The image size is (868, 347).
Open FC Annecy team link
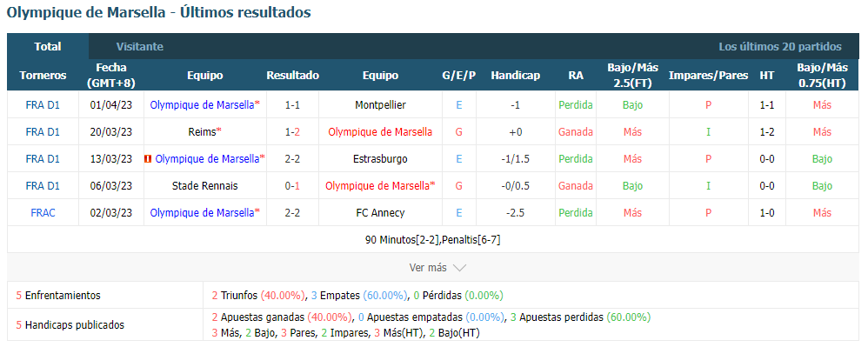pos(380,212)
